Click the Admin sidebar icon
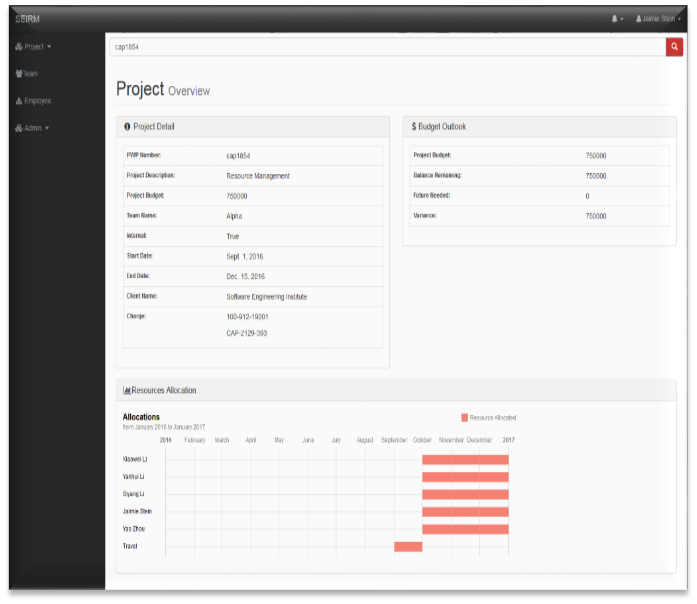 tap(19, 128)
